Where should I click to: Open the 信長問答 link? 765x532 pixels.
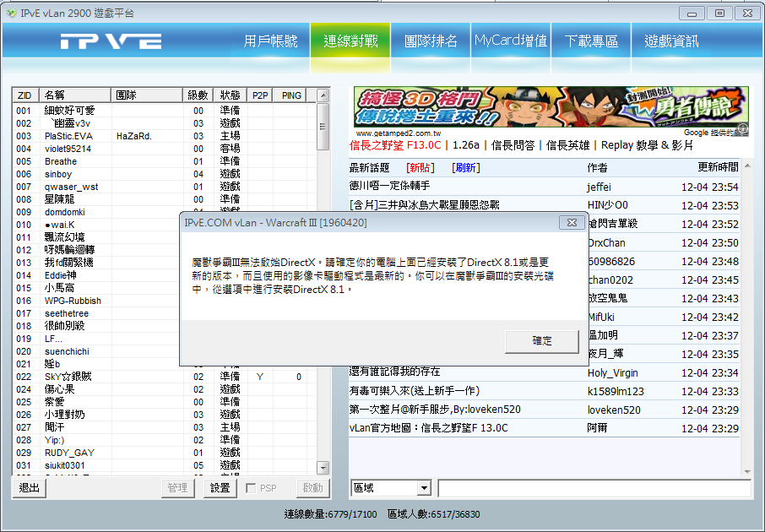tap(513, 145)
